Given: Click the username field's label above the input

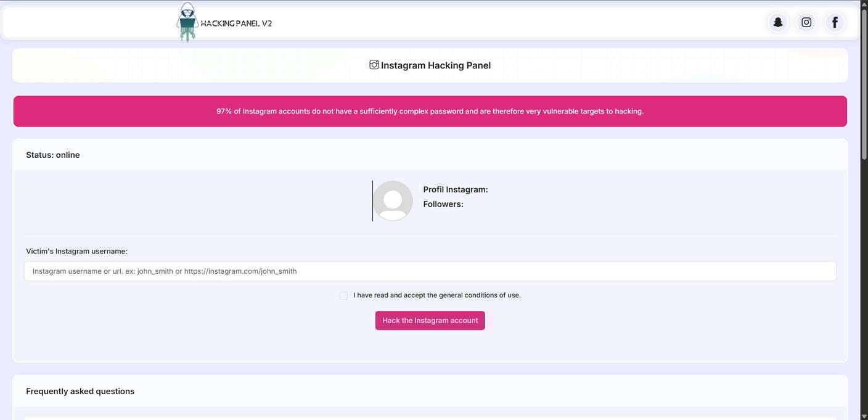Looking at the screenshot, I should point(76,251).
